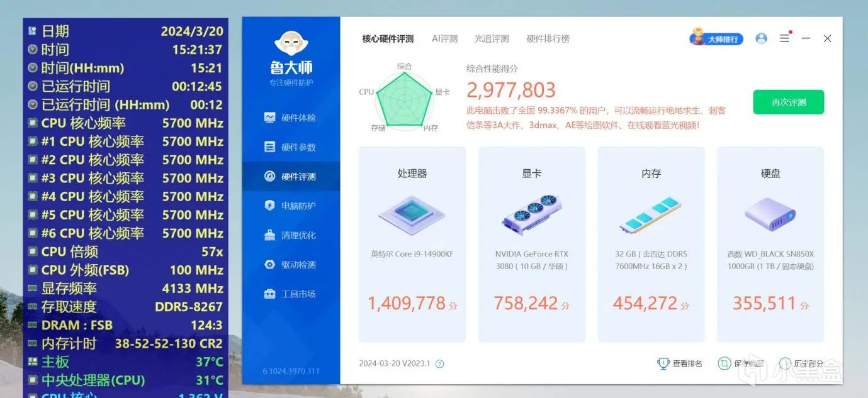The width and height of the screenshot is (868, 398).
Task: Open the 大师排行 badge
Action: (717, 38)
